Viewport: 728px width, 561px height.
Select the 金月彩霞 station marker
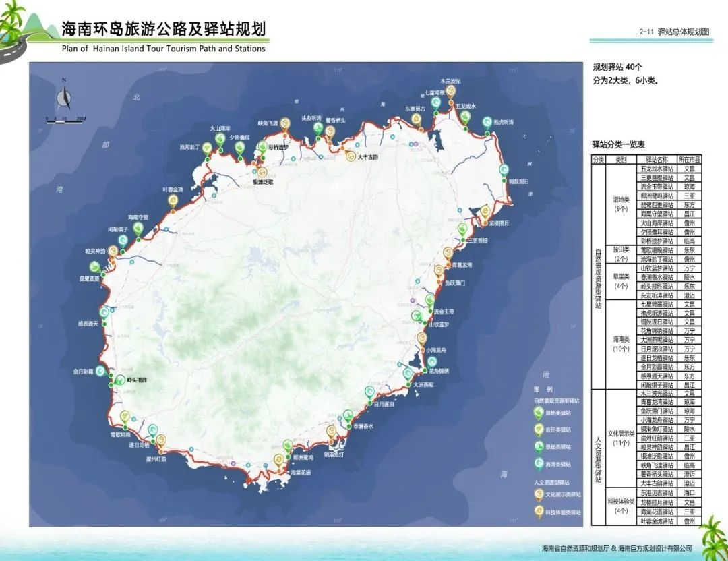(x=101, y=371)
